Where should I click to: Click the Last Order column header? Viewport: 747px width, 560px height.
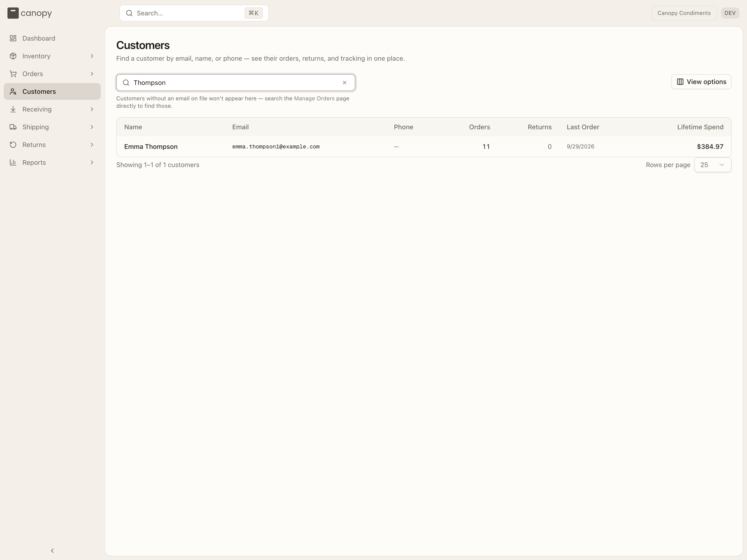(583, 127)
